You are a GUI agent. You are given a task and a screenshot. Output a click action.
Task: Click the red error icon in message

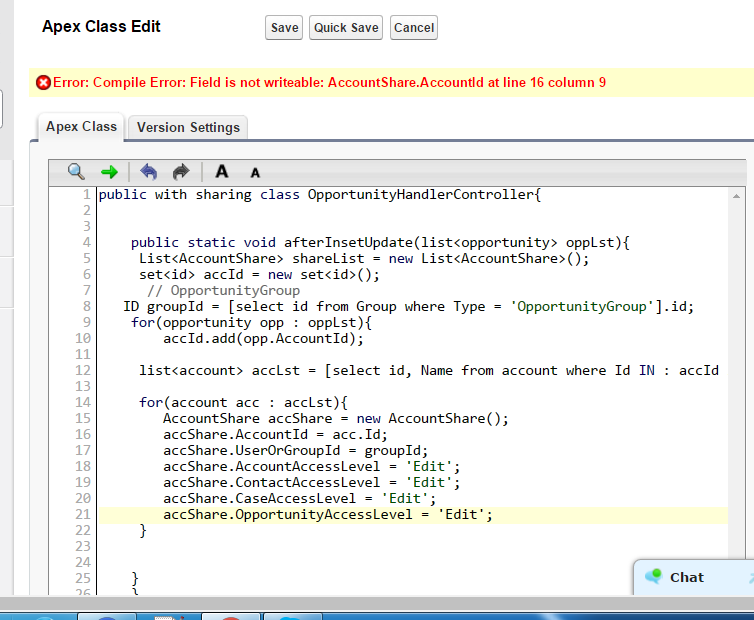(x=43, y=83)
